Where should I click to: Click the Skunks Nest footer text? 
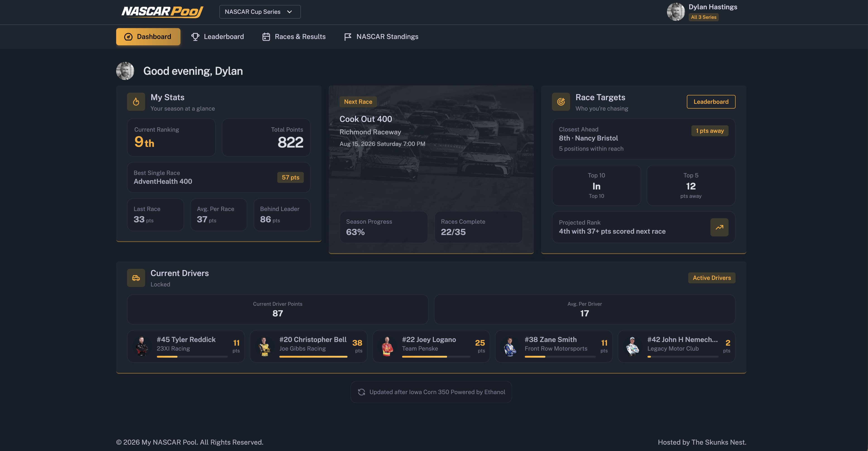click(x=702, y=442)
